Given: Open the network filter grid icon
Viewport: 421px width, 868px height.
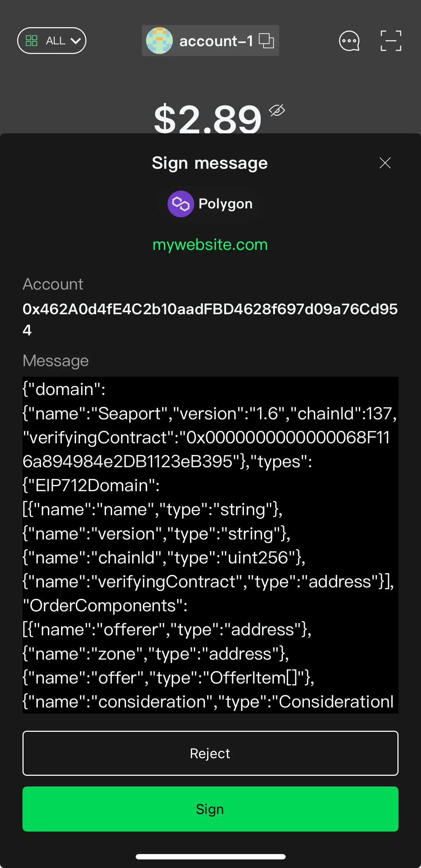Looking at the screenshot, I should [31, 40].
